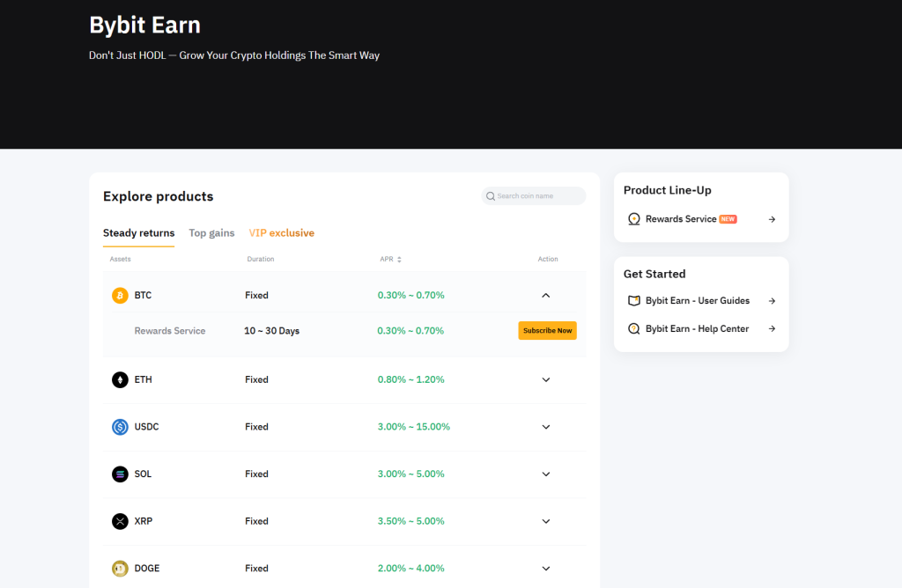Click the BTC coin icon
The image size is (902, 588).
[120, 296]
